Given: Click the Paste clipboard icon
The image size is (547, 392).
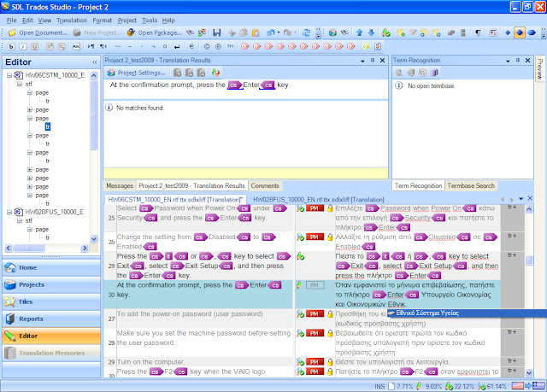Looking at the screenshot, I should click(x=256, y=32).
